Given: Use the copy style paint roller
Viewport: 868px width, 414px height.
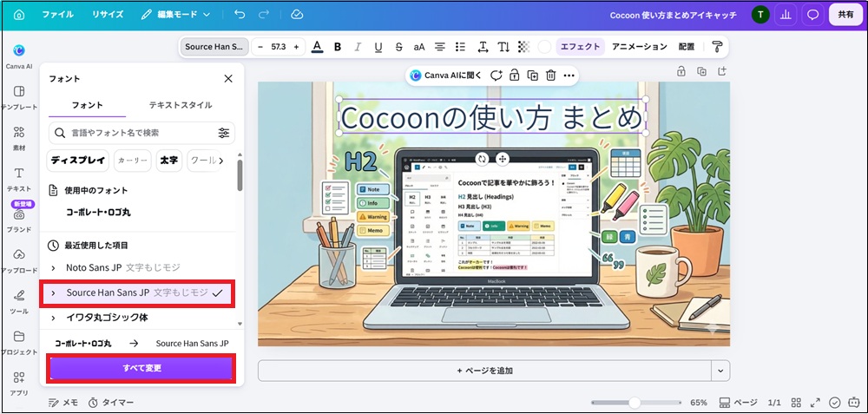Looking at the screenshot, I should (x=718, y=47).
